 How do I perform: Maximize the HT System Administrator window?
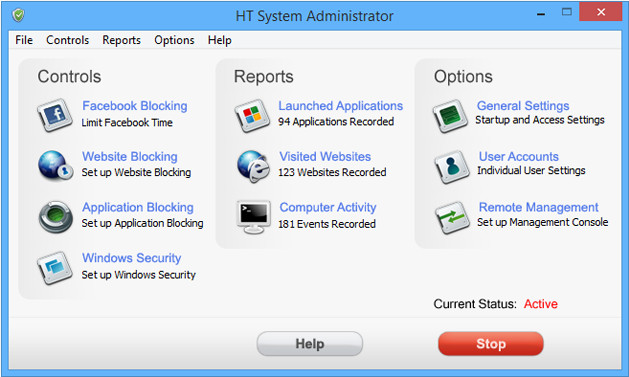tap(566, 12)
